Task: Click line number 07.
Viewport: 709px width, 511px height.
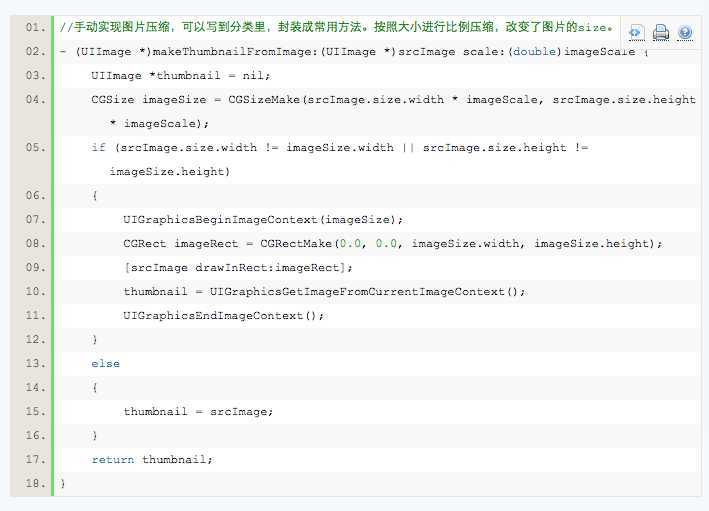Action: click(35, 219)
